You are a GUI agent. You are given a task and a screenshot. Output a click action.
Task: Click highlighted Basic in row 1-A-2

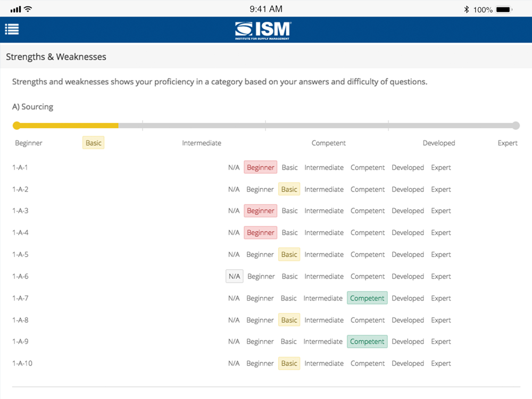(289, 189)
